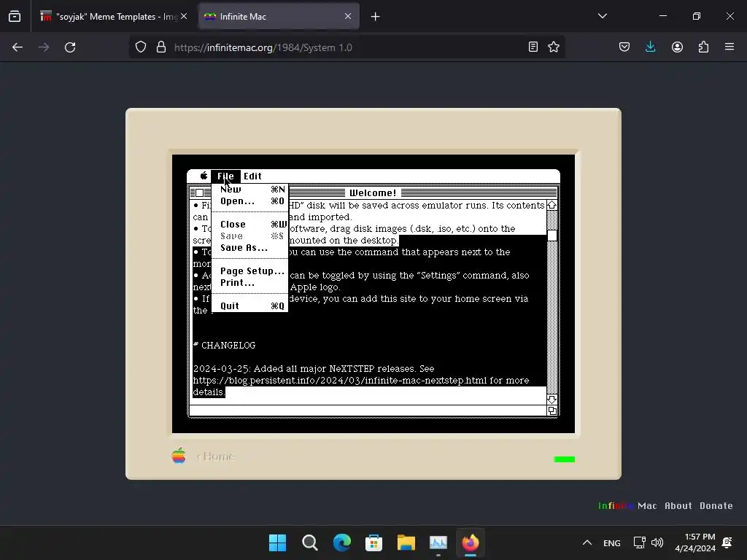Screen dimensions: 747x560
Task: Open a new browser tab
Action: point(376,17)
